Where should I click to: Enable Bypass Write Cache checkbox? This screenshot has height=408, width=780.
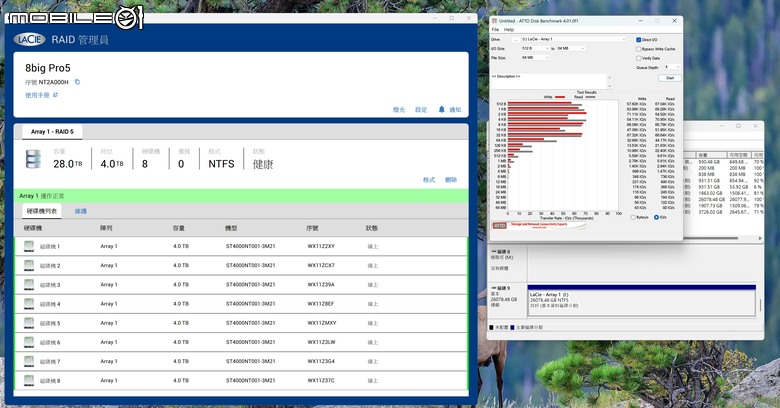point(638,49)
